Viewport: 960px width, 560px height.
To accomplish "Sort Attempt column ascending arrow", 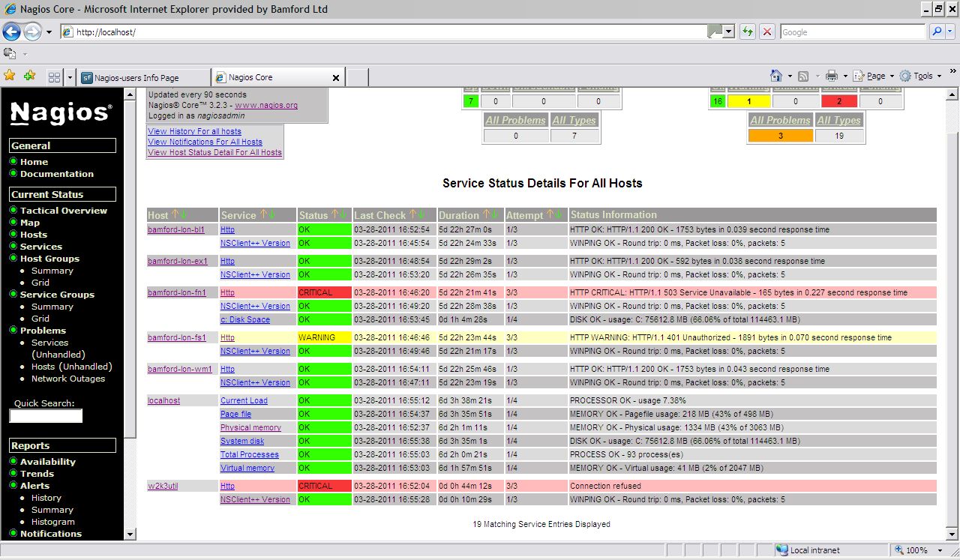I will coord(550,215).
